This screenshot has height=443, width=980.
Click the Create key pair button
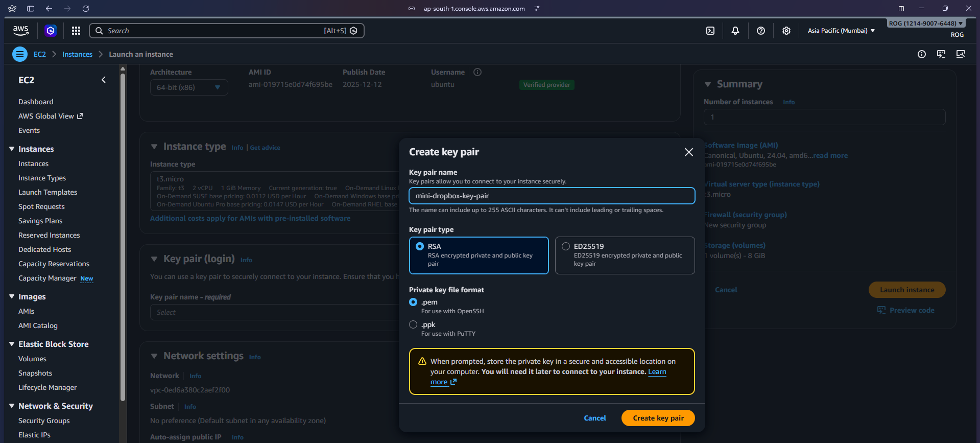[658, 418]
